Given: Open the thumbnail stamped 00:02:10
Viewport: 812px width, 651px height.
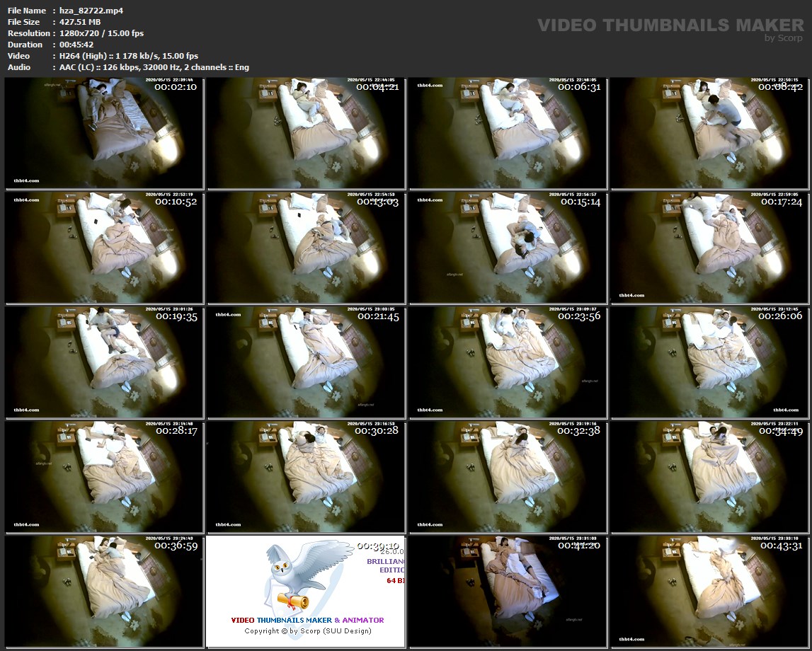Looking at the screenshot, I should pos(104,133).
